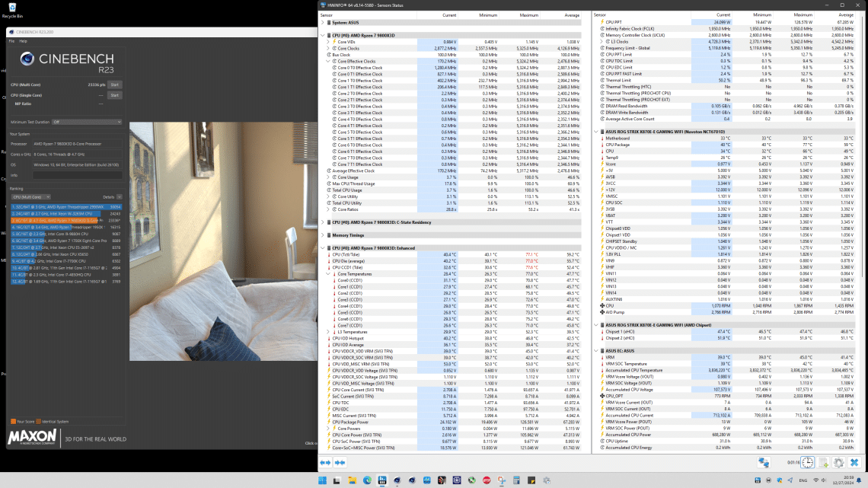Collapse the Core Temperatures row
This screenshot has height=488, width=868.
(x=327, y=274)
